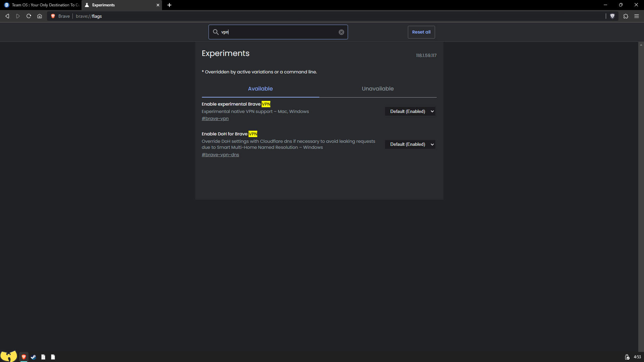Viewport: 644px width, 362px height.
Task: Go back with the browser back arrow
Action: click(7, 16)
